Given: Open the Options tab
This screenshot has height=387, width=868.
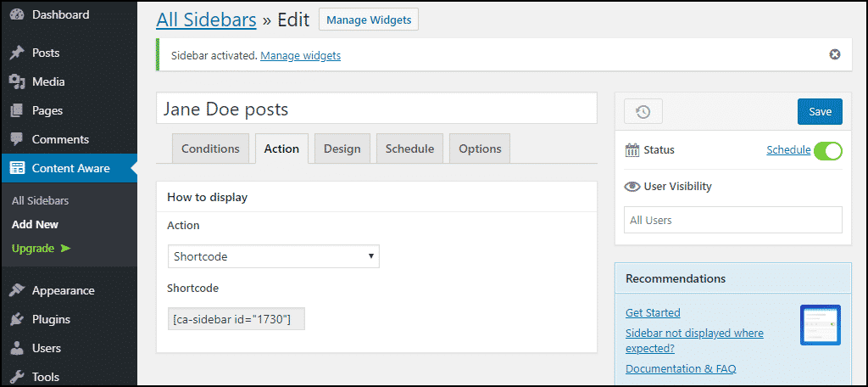Looking at the screenshot, I should pyautogui.click(x=480, y=149).
